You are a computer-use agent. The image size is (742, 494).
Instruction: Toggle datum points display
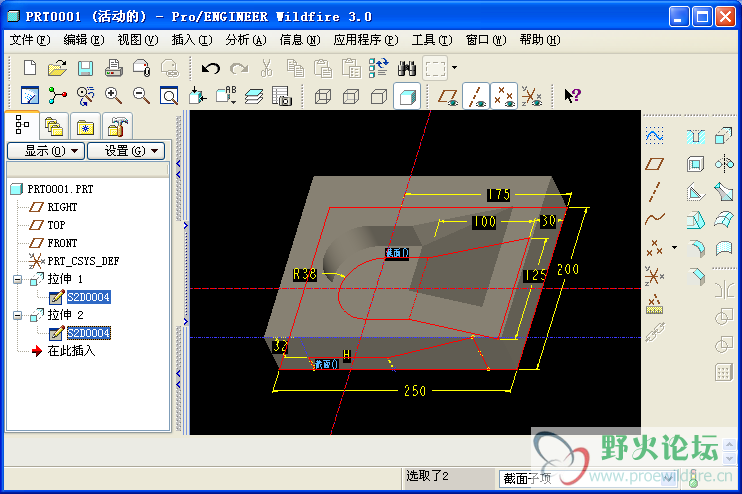tap(504, 96)
